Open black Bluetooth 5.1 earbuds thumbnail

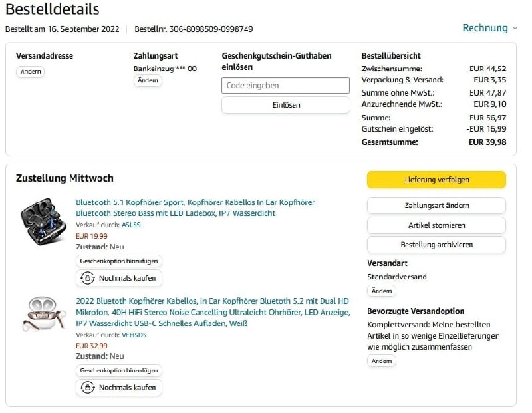pyautogui.click(x=43, y=217)
